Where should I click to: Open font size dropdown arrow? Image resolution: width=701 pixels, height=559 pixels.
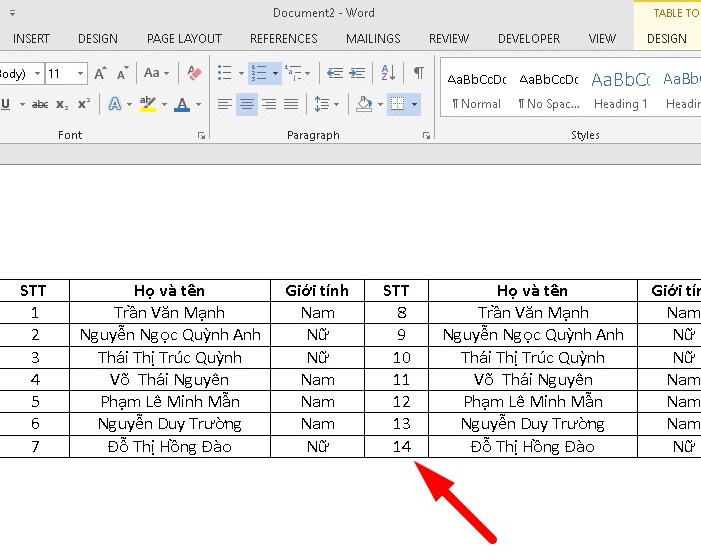tap(80, 73)
